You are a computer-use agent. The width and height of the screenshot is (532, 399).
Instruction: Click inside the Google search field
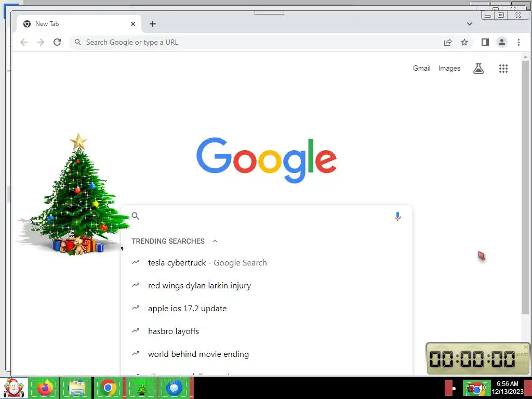click(x=267, y=216)
